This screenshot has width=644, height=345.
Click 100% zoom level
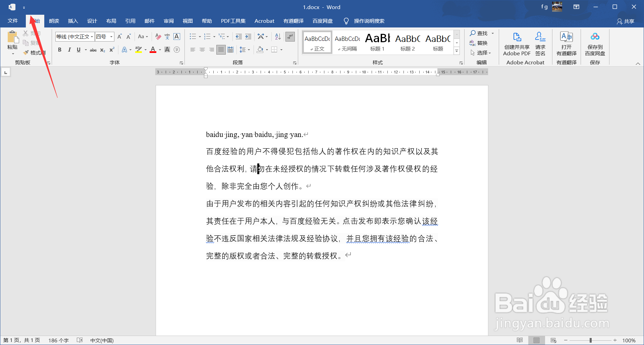(629, 340)
